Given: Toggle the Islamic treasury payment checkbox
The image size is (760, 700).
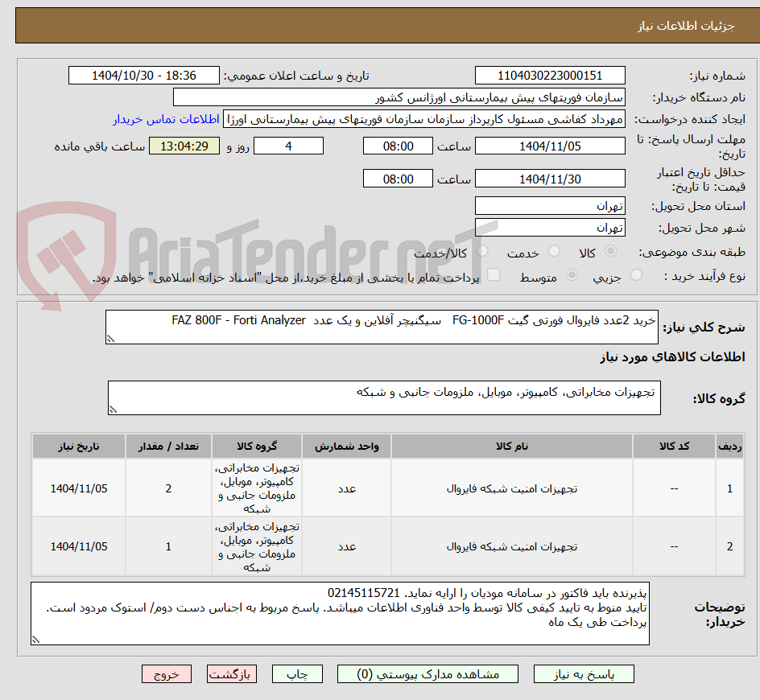Looking at the screenshot, I should pyautogui.click(x=494, y=274).
